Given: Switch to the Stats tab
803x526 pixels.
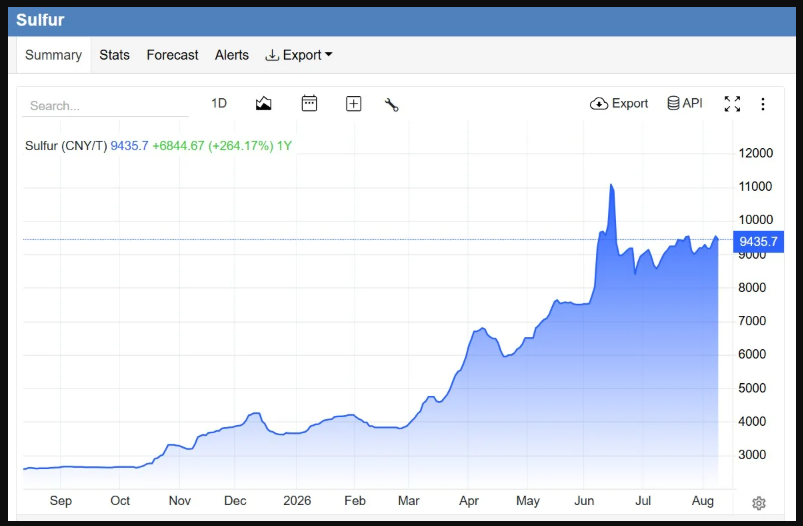Looking at the screenshot, I should click(x=114, y=55).
